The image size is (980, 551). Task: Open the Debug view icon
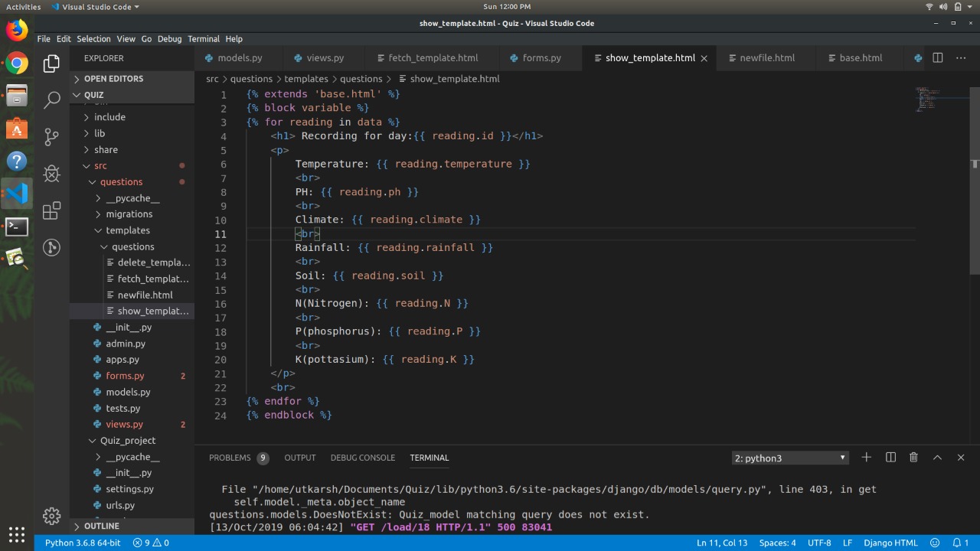(x=51, y=174)
